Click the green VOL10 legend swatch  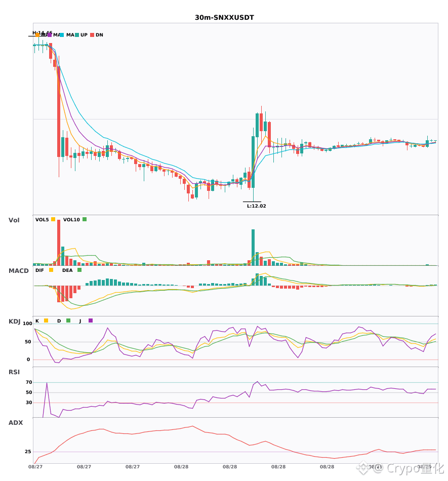[x=85, y=219]
